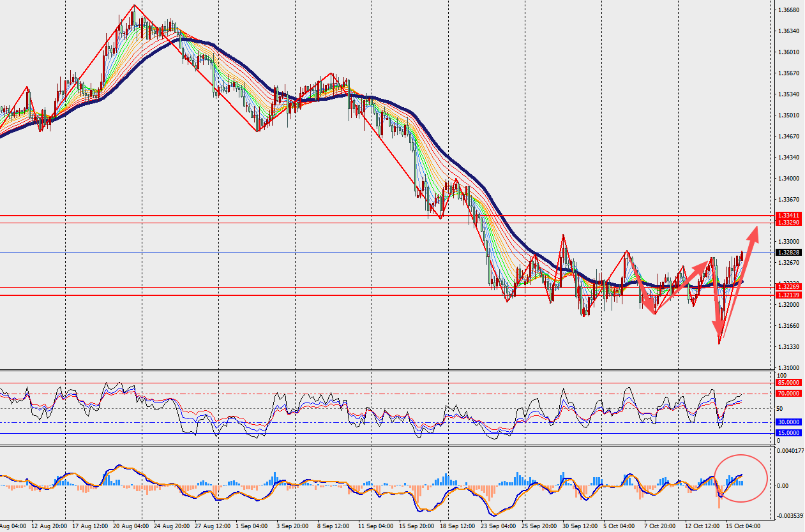Click the blue 30.0000 oscillator level label
Image resolution: width=805 pixels, height=532 pixels.
[788, 422]
